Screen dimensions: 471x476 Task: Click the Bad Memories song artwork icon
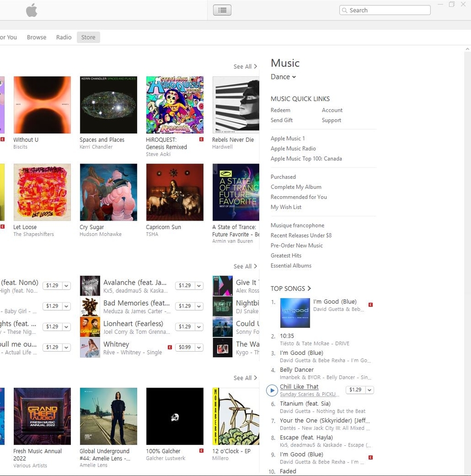[90, 306]
